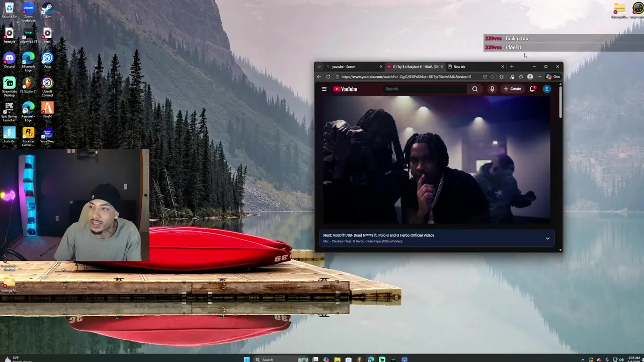
Task: Open a new browser tab with plus
Action: point(512,66)
